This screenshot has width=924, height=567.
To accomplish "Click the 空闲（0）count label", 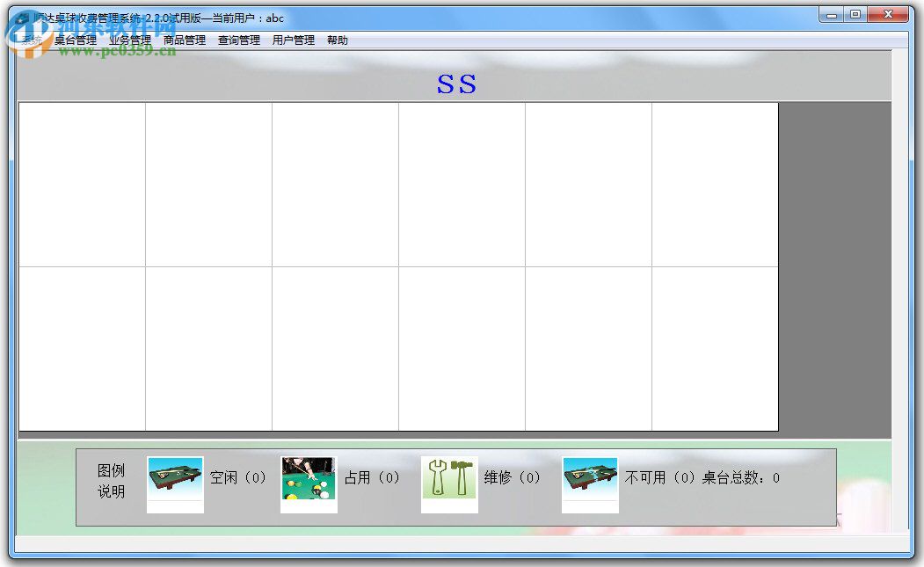I will click(236, 477).
